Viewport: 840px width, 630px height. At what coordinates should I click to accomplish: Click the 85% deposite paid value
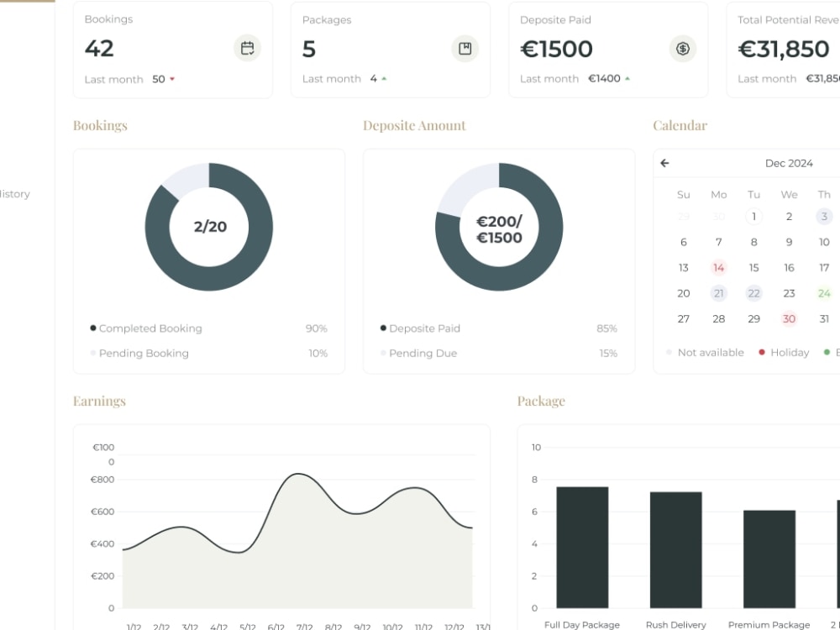click(606, 328)
